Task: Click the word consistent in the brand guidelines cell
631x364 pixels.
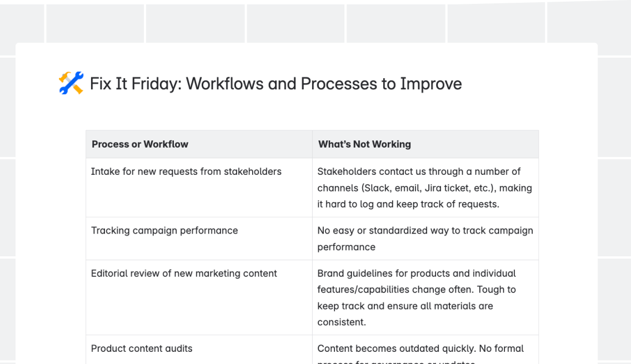Action: point(341,322)
